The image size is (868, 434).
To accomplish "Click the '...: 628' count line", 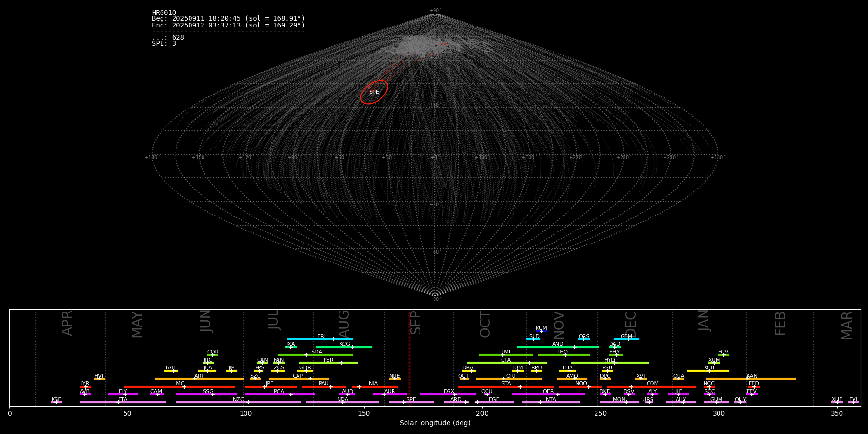I will coord(168,37).
